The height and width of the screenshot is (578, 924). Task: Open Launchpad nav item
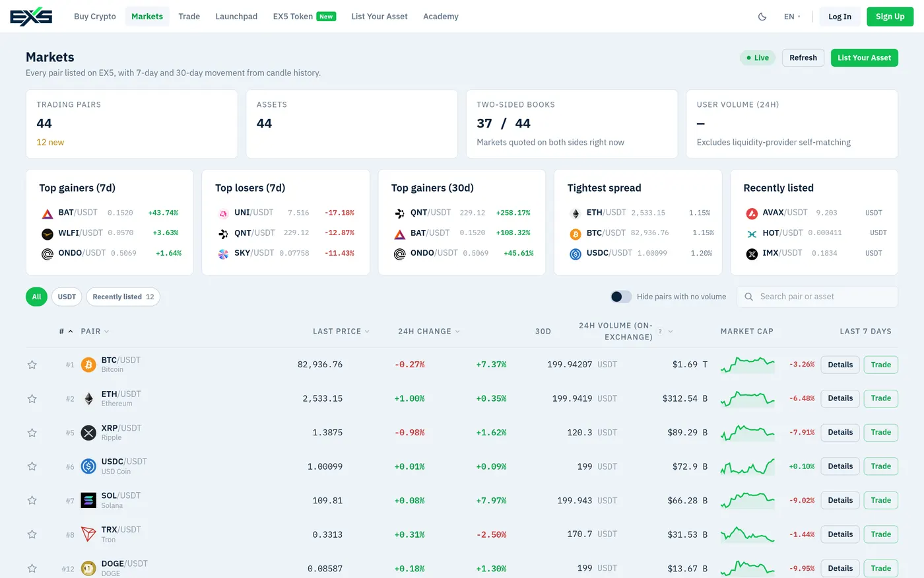(x=236, y=17)
